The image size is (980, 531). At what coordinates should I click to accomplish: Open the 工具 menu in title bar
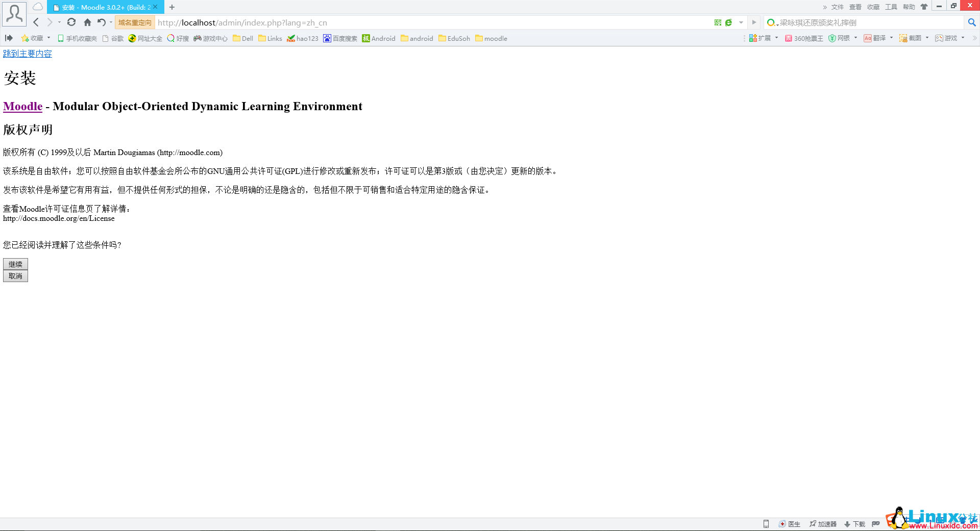[x=891, y=7]
